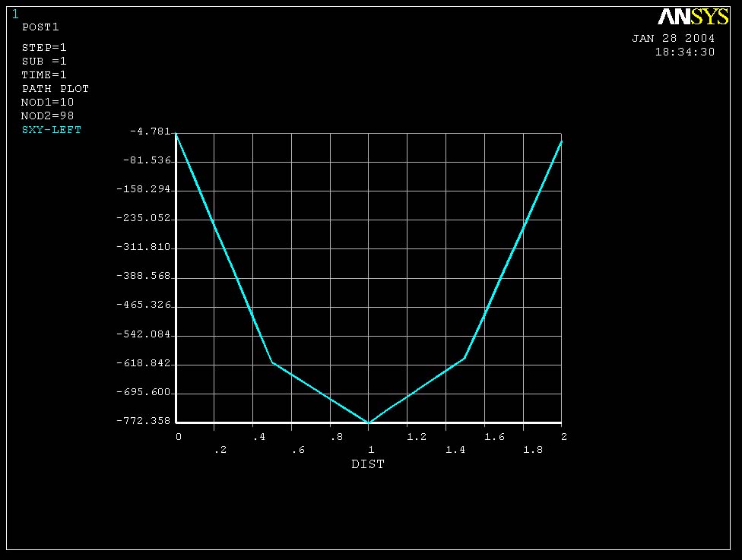Click the -618.842 Y-axis value
Screen dimensions: 742x560
144,362
